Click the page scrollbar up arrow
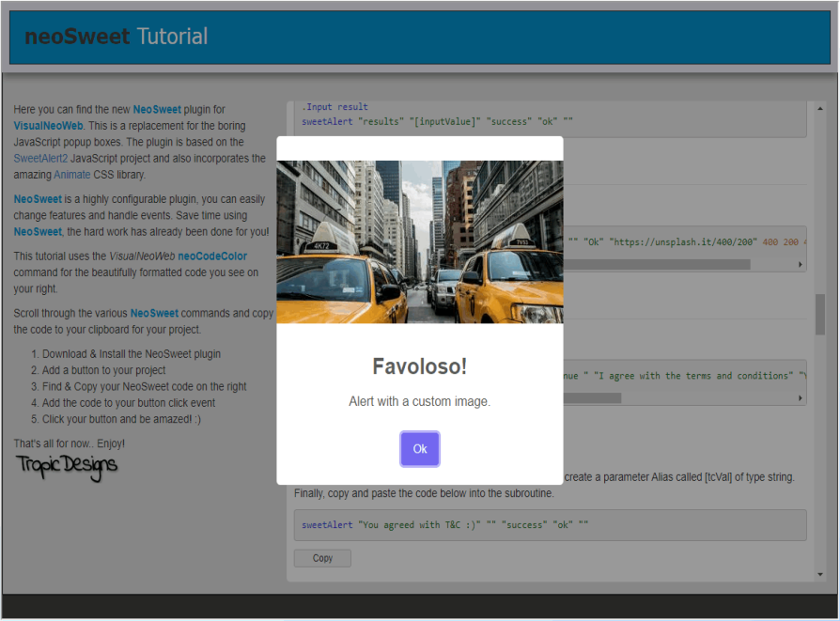The image size is (840, 621). coord(820,107)
